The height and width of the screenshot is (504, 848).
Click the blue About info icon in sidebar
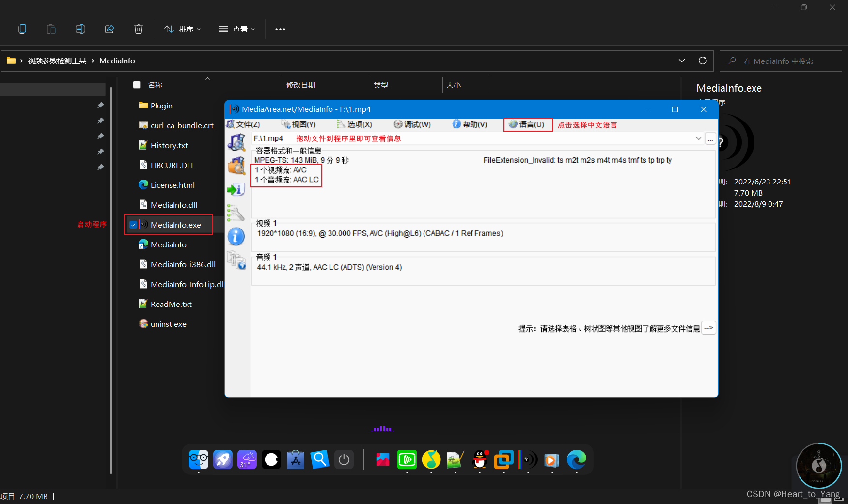pyautogui.click(x=236, y=237)
